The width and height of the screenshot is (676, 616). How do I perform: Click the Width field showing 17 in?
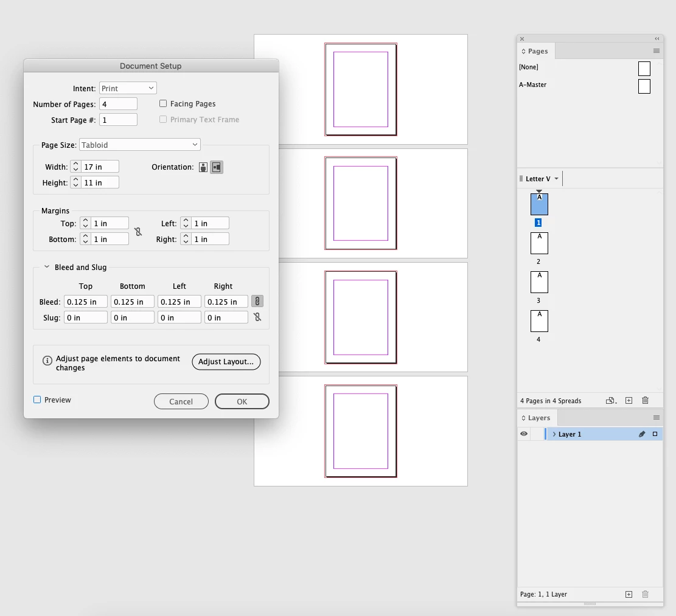100,167
